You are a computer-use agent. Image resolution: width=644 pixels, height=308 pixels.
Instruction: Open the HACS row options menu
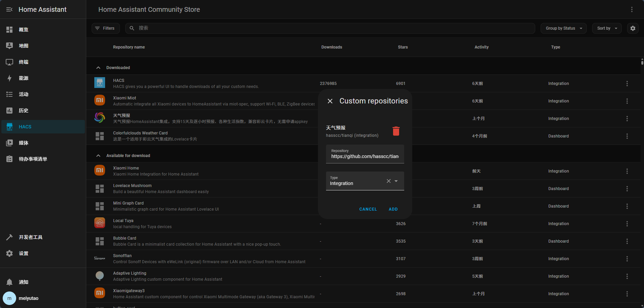tap(627, 84)
